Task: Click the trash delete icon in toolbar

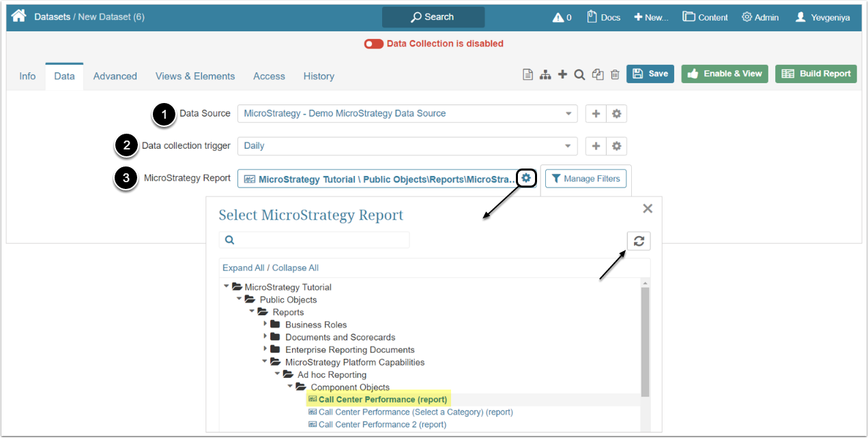Action: [x=615, y=74]
